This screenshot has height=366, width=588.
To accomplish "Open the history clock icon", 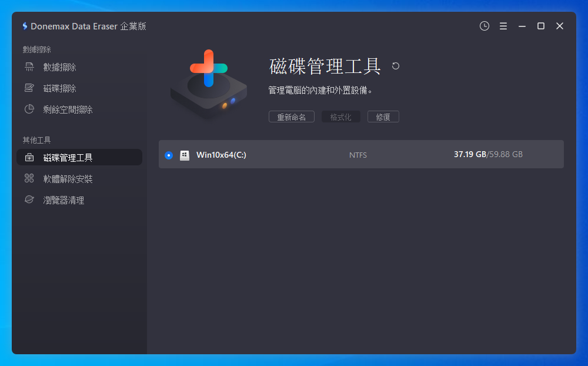I will tap(484, 26).
